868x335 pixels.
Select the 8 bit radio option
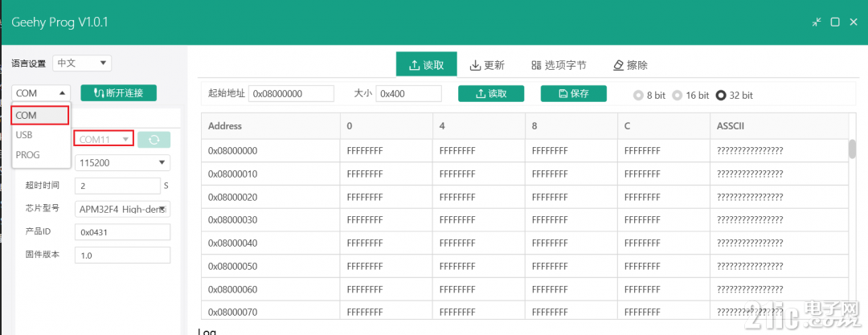click(x=649, y=96)
